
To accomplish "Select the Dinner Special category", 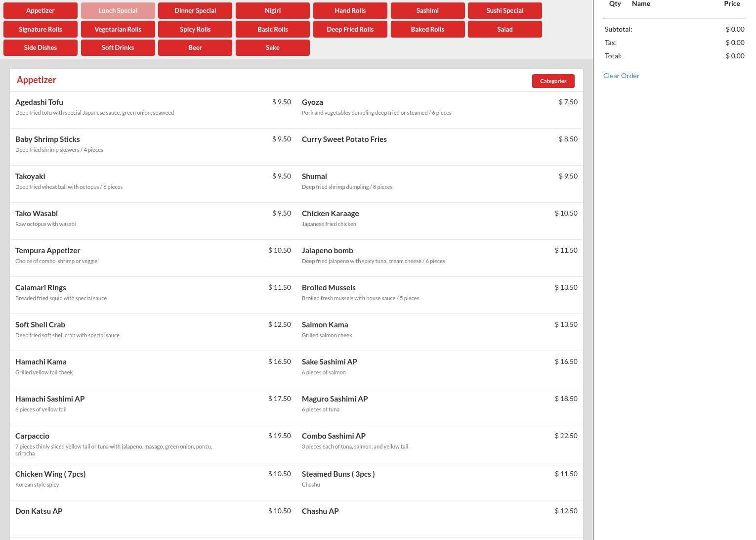I will click(195, 10).
